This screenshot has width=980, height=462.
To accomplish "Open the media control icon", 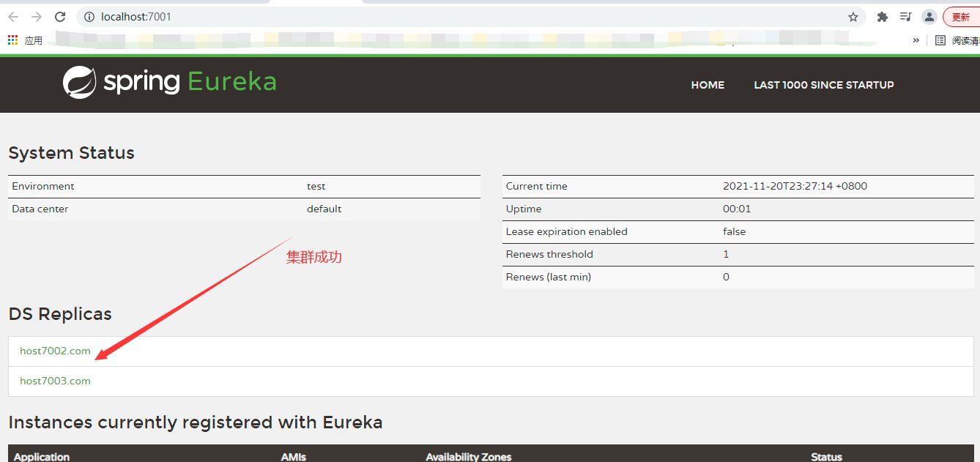I will tap(906, 17).
